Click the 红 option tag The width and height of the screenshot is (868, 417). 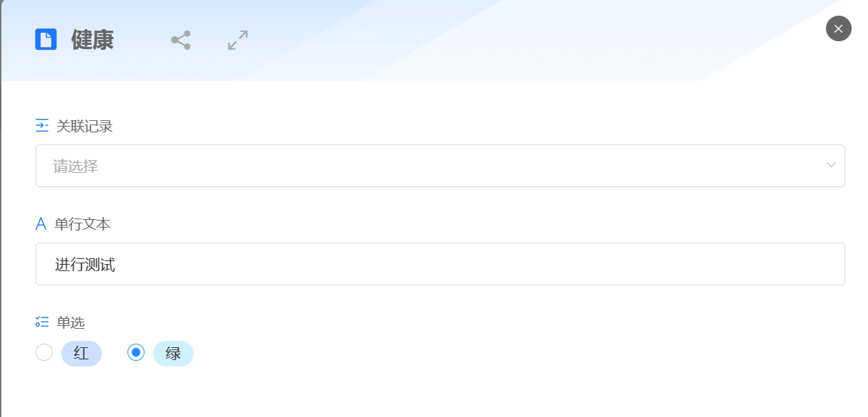click(x=81, y=354)
